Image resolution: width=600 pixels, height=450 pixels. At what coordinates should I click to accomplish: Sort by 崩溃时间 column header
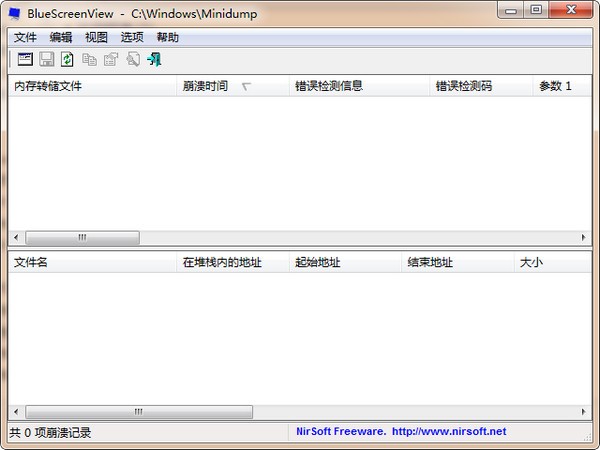point(233,86)
